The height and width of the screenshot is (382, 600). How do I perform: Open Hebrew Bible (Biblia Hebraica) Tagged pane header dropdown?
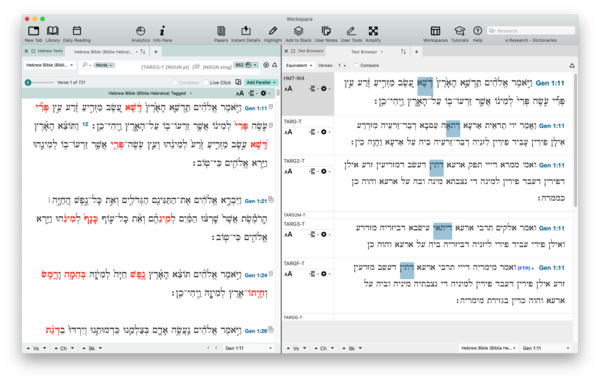click(x=150, y=93)
